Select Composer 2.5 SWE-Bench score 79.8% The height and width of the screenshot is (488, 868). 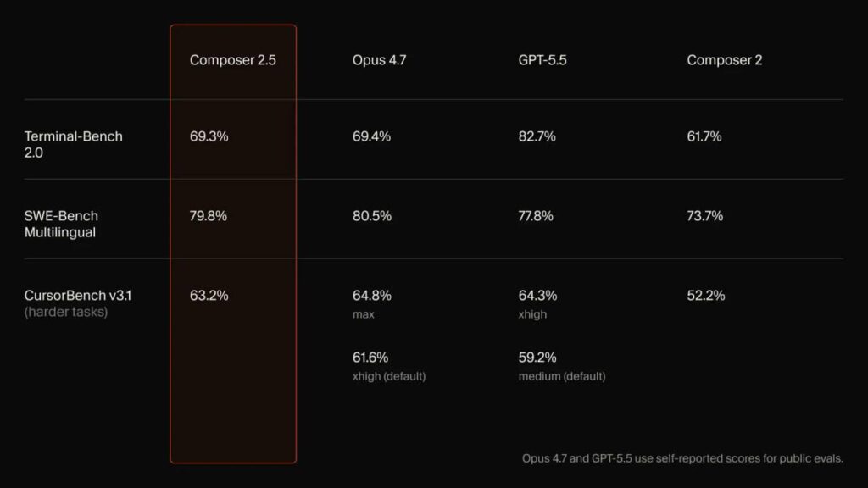coord(209,216)
